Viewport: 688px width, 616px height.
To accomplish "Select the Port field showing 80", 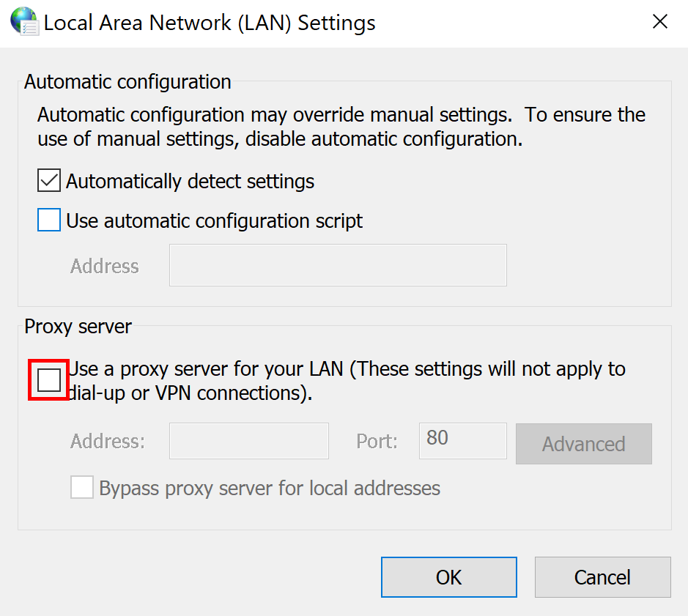I will 462,441.
